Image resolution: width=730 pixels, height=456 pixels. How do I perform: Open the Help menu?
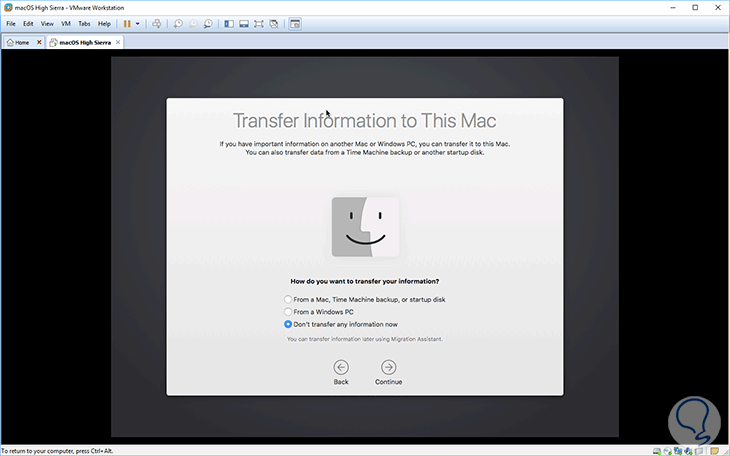[x=104, y=24]
